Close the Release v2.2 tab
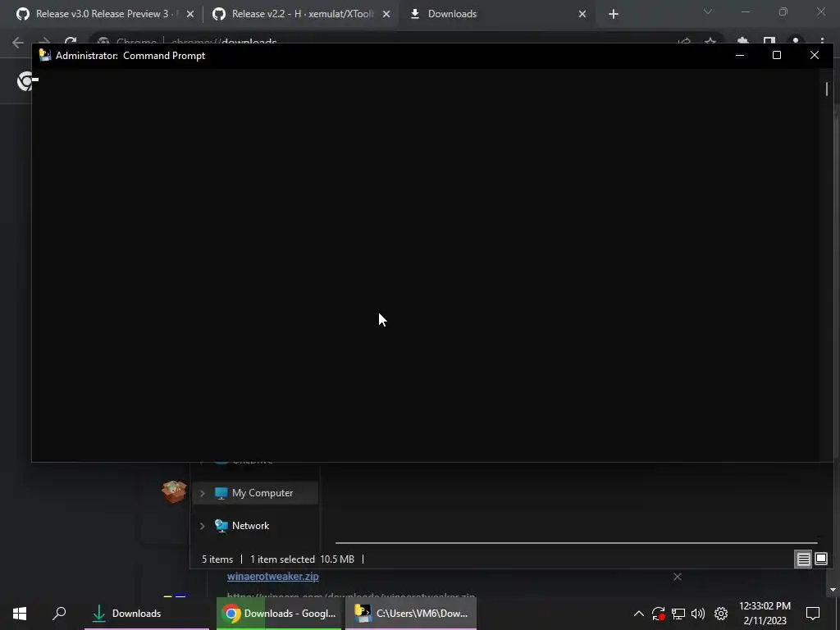The width and height of the screenshot is (840, 630). pos(386,15)
